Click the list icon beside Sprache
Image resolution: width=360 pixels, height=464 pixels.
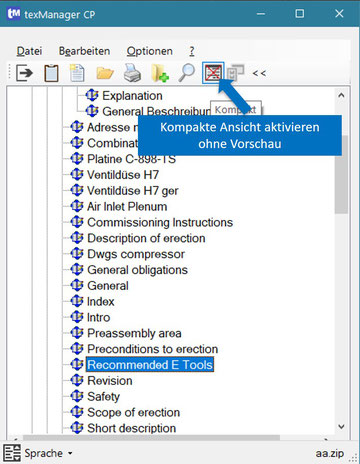tap(12, 453)
